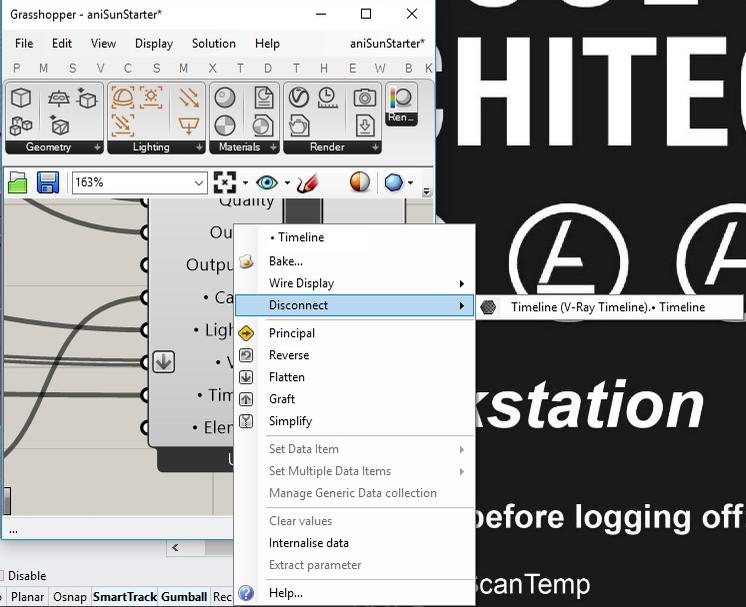746x607 pixels.
Task: Expand the Geometry panel plus arrow
Action: [x=97, y=147]
